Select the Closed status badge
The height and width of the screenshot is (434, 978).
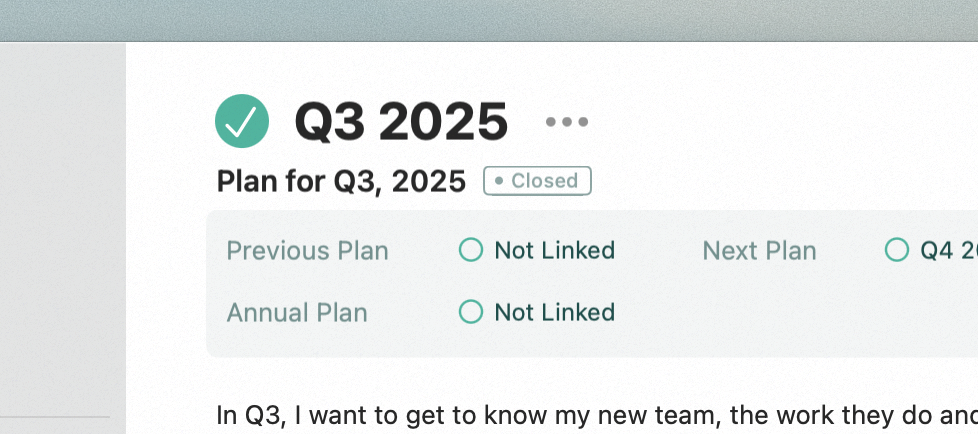pyautogui.click(x=538, y=181)
